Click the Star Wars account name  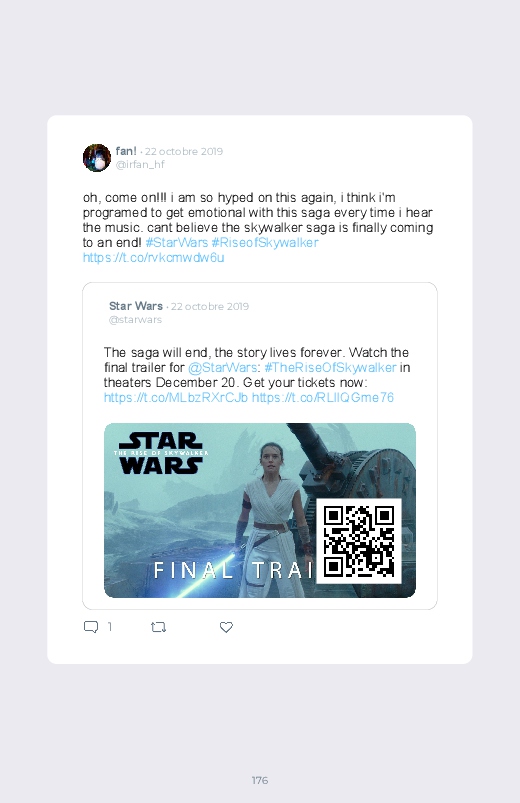136,306
